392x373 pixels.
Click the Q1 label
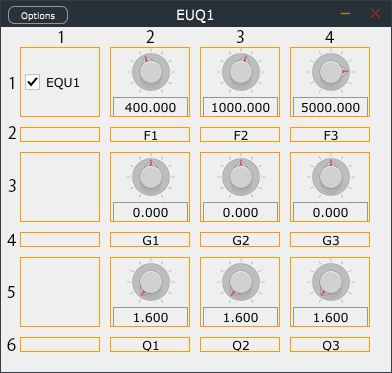tap(150, 345)
